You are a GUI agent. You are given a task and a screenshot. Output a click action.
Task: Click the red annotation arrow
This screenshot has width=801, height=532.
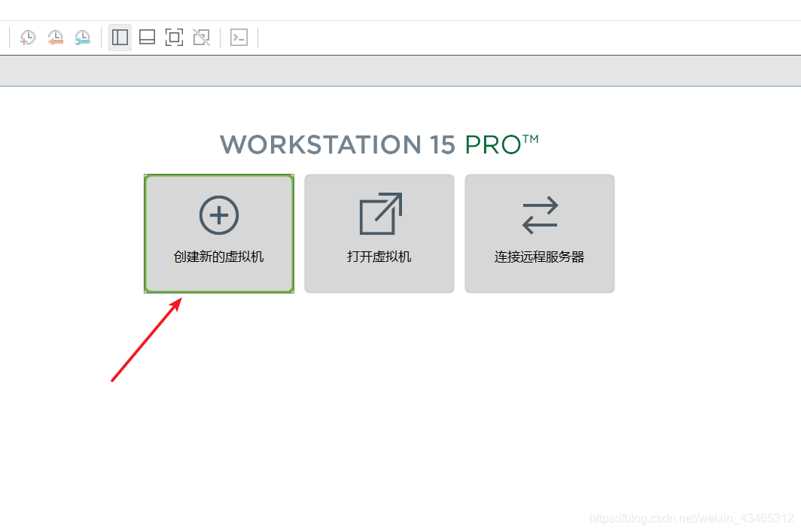(147, 339)
